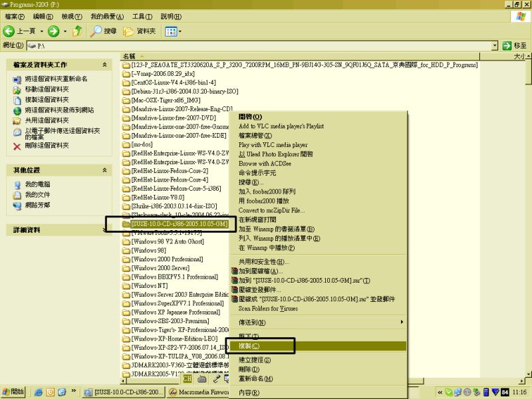
Task: Select Scan Folders for Viruses
Action: coord(319,309)
